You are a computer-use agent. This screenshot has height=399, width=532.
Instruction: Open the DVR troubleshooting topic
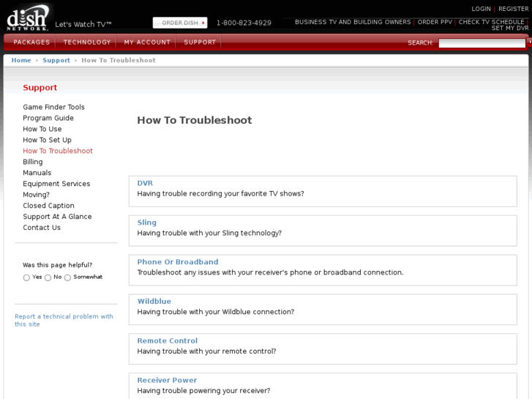pyautogui.click(x=145, y=183)
